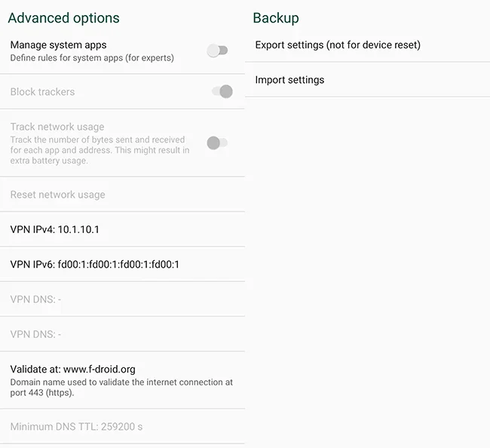Click the Advanced options section header
The image size is (490, 448).
63,18
